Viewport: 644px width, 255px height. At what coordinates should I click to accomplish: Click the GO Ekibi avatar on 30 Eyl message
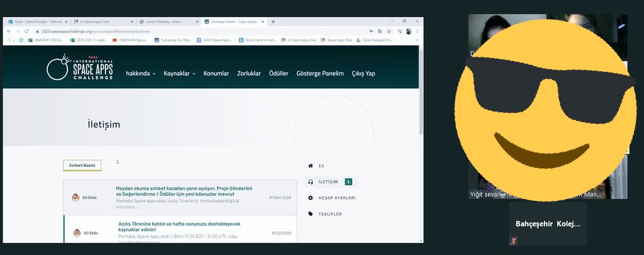click(x=77, y=233)
